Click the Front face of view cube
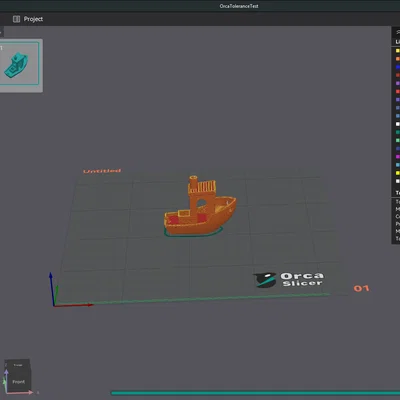Screen dimensions: 400x400 (x=18, y=381)
